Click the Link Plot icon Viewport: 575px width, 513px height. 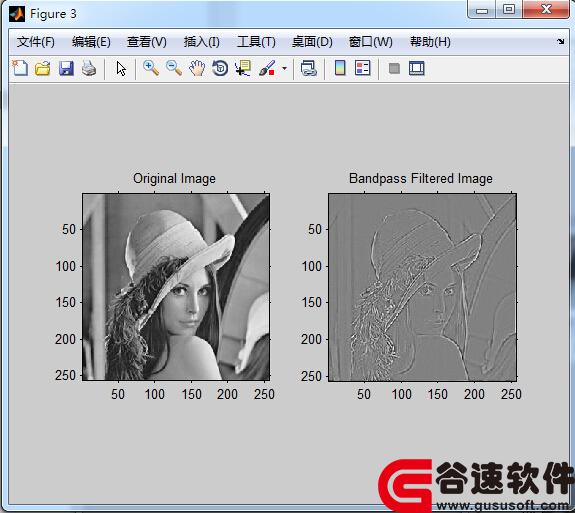coord(308,68)
